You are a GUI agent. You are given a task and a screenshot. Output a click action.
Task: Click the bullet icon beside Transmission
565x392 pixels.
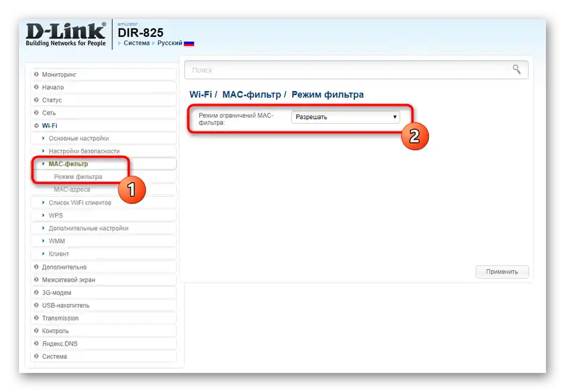(36, 318)
